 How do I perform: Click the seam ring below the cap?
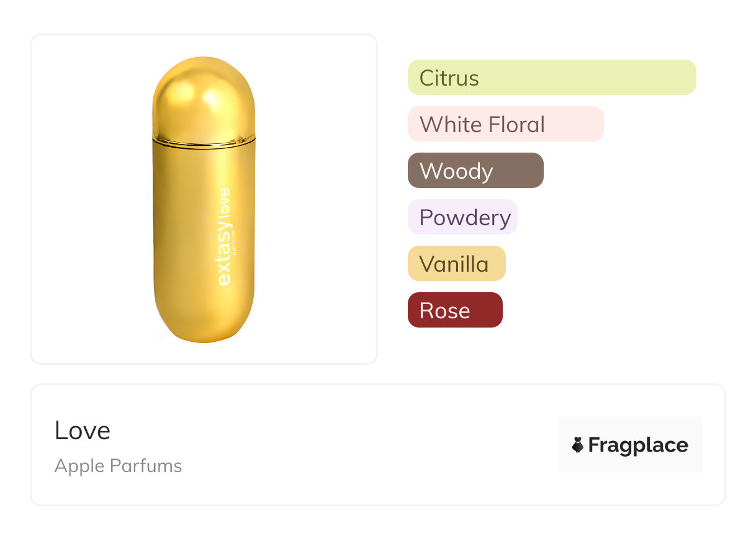click(204, 142)
